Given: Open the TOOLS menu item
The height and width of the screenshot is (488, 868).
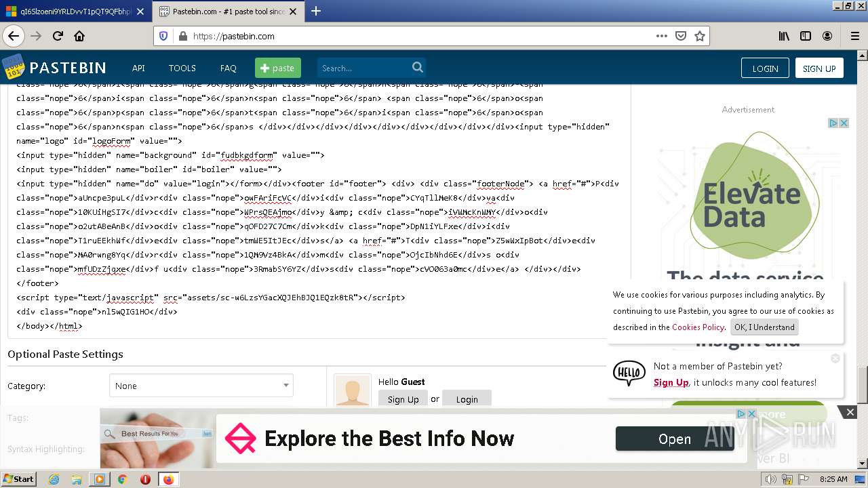Looking at the screenshot, I should coord(182,68).
